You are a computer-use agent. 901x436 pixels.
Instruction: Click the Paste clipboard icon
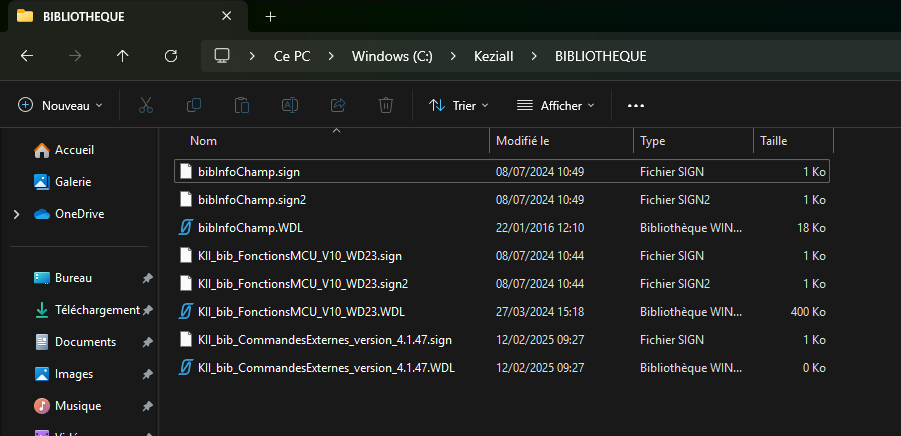click(242, 105)
